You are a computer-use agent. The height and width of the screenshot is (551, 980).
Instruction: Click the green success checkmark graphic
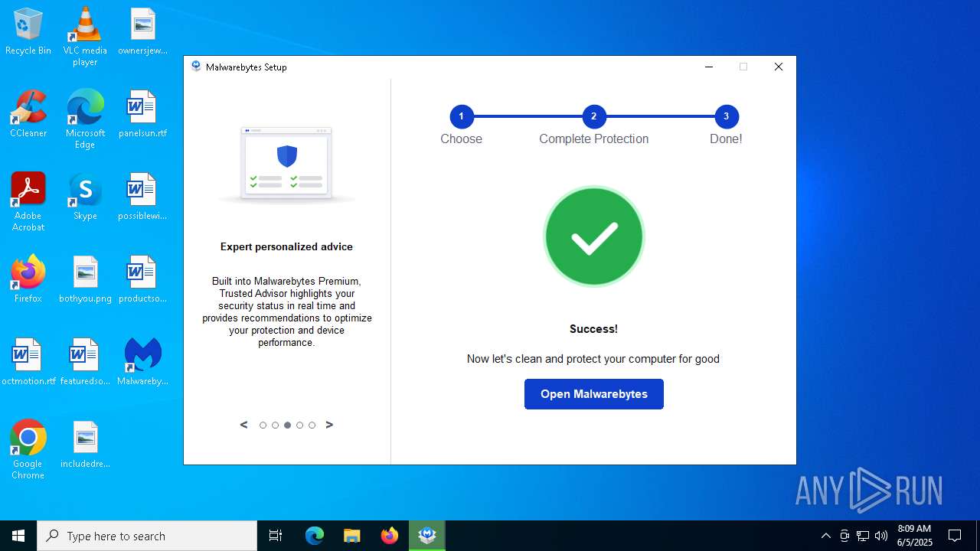click(593, 236)
